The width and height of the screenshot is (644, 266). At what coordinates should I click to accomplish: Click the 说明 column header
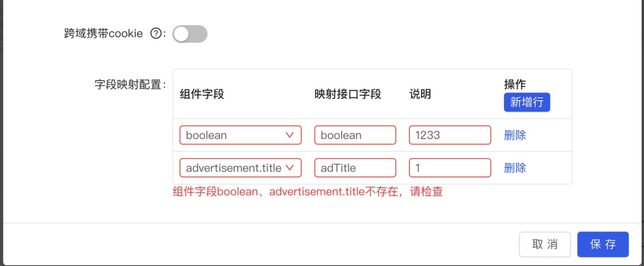click(420, 94)
